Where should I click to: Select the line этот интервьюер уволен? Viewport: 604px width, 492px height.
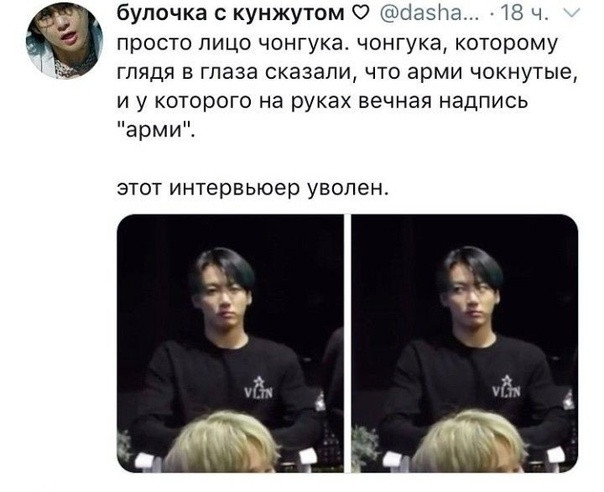(x=253, y=188)
